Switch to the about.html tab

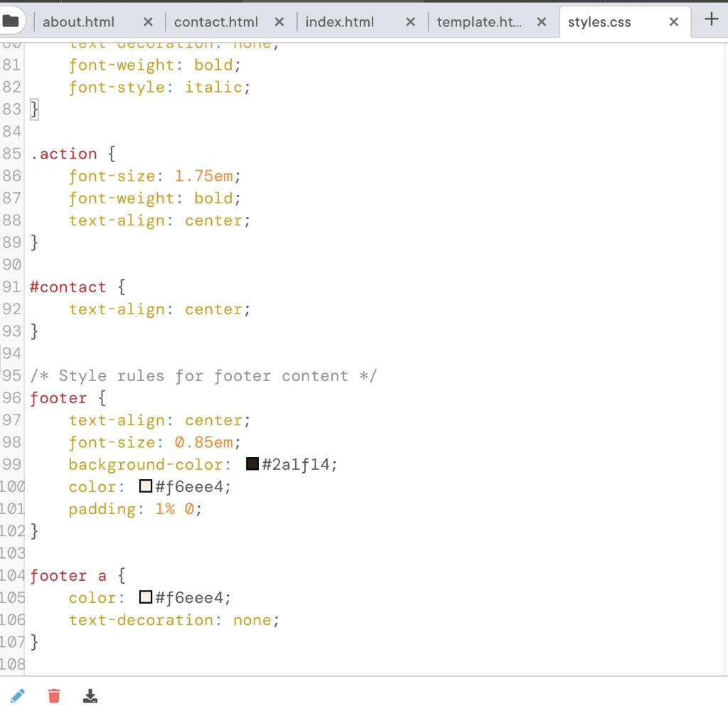(78, 22)
